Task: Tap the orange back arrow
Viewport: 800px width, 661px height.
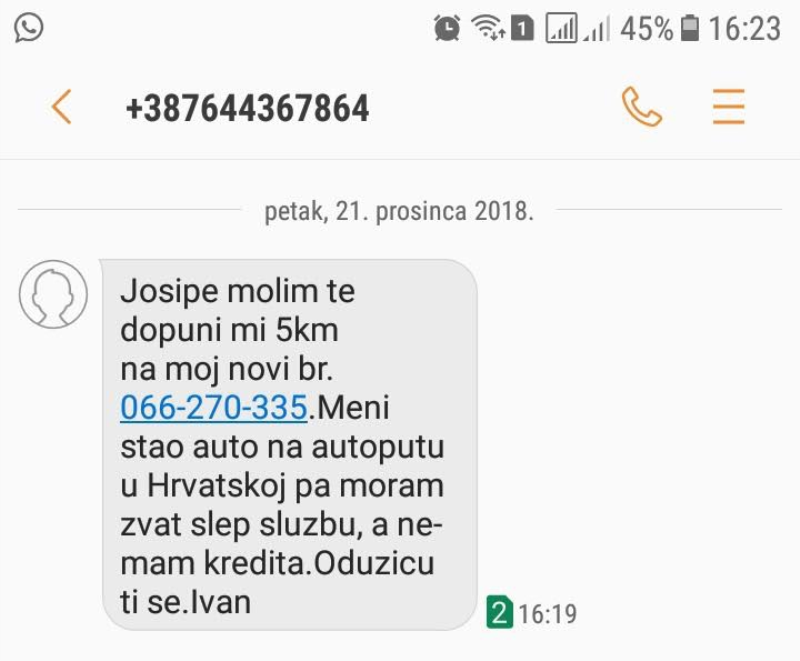Action: tap(62, 107)
